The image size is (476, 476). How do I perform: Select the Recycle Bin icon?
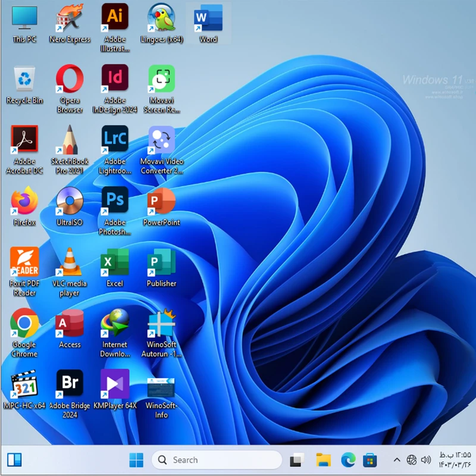24,79
